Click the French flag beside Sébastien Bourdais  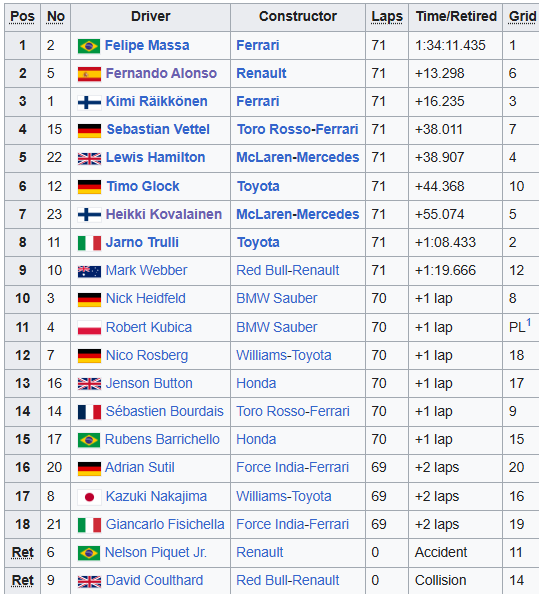coord(89,412)
